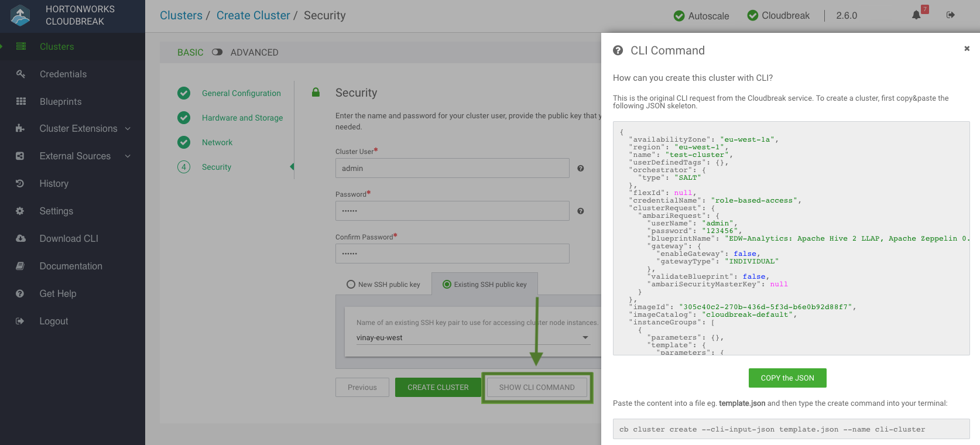This screenshot has width=980, height=445.
Task: Click the Cloudbreak green check status icon
Action: 753,15
